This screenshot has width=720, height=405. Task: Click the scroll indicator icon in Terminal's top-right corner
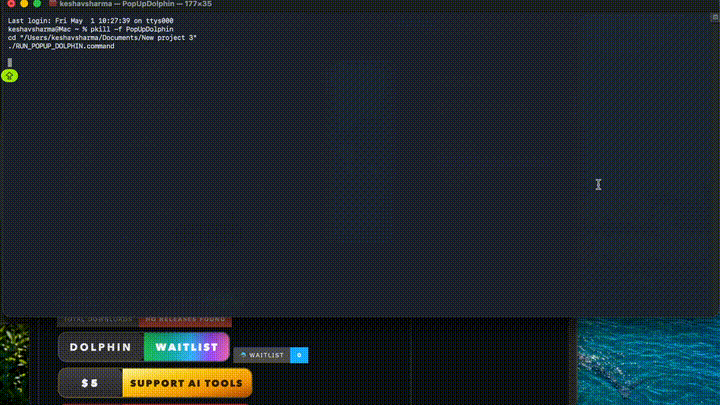point(714,17)
